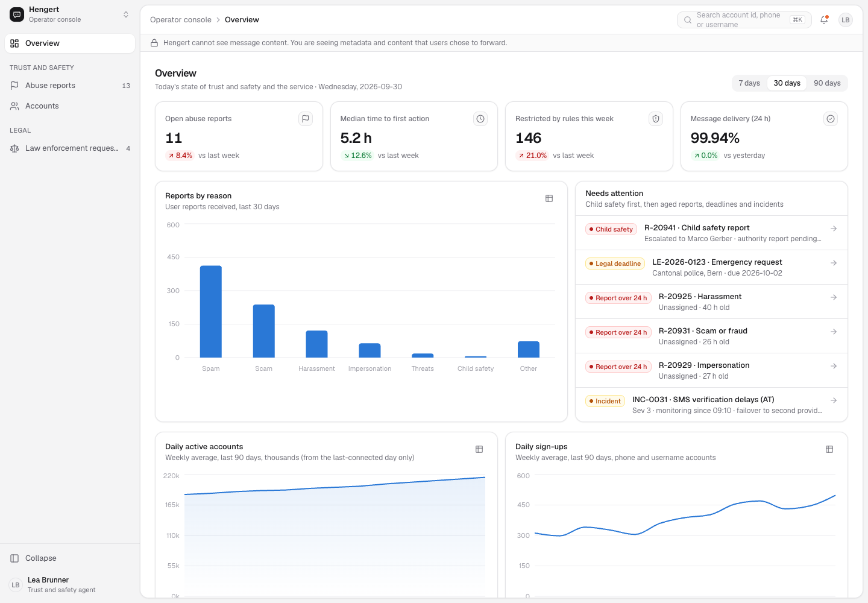Click the Operator console breadcrumb link
This screenshot has height=603, width=868.
click(x=181, y=20)
